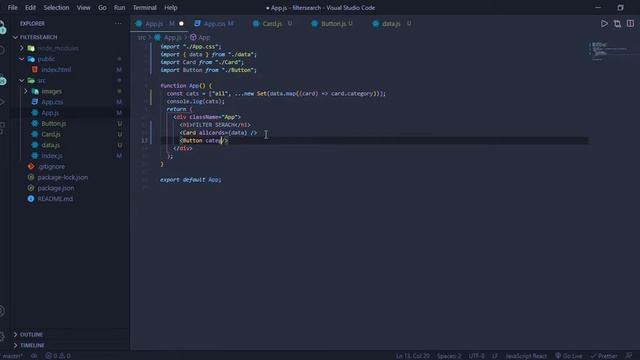Viewport: 640px width, 360px height.
Task: Click the master git branch indicator
Action: point(12,356)
